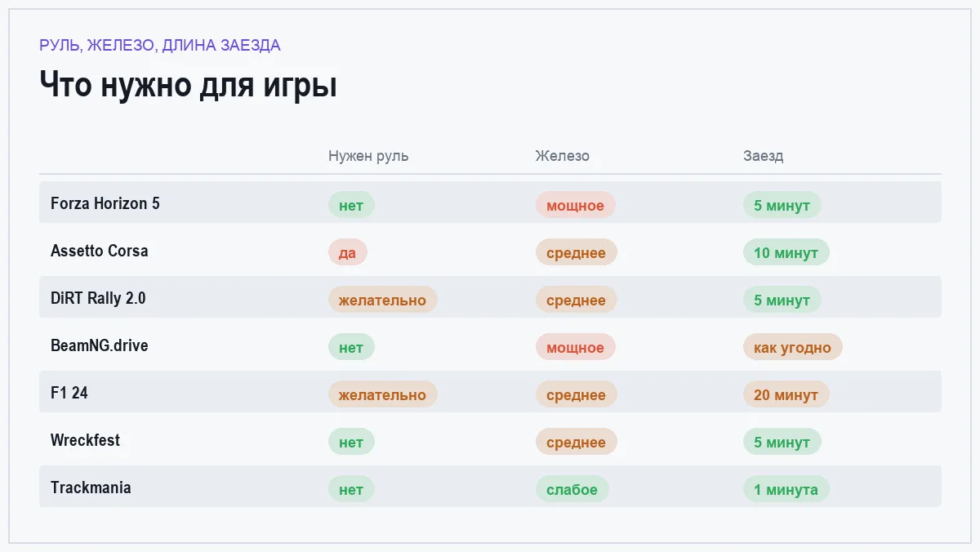Image resolution: width=980 pixels, height=552 pixels.
Task: Select the 'Assetto Corsa' row name
Action: (100, 251)
